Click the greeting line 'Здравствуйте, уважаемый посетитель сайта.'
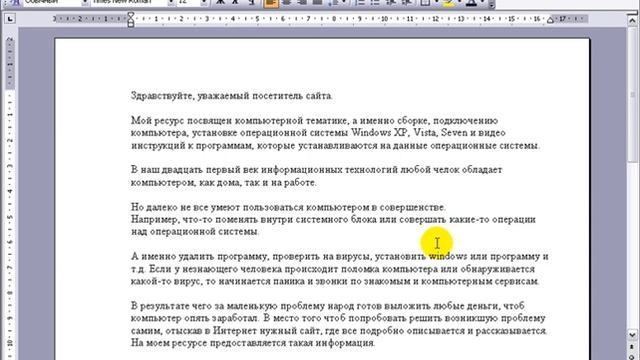This screenshot has width=640, height=360. [231, 96]
